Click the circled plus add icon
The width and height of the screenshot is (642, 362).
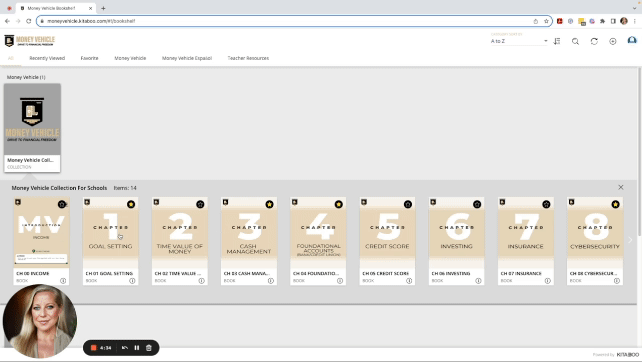pos(613,41)
